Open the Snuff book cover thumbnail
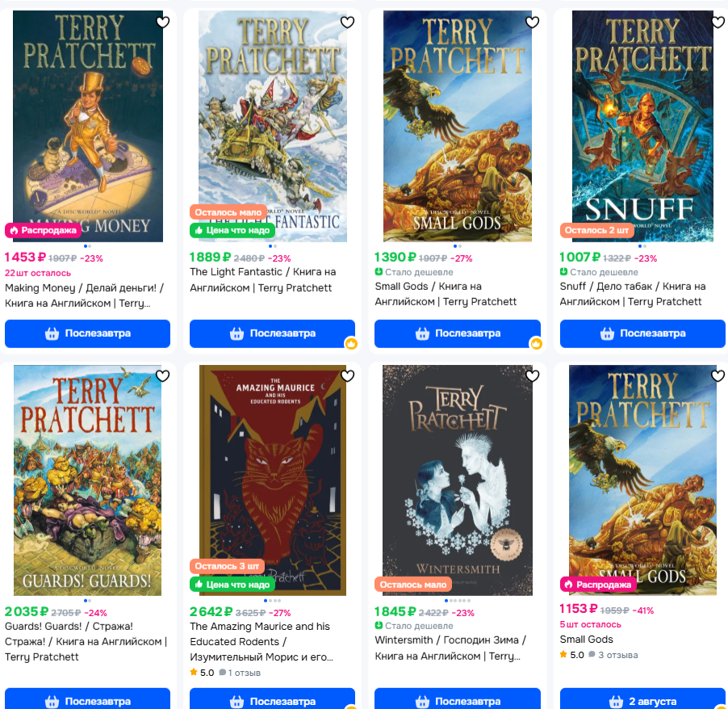Viewport: 728px width, 709px height. coord(642,126)
